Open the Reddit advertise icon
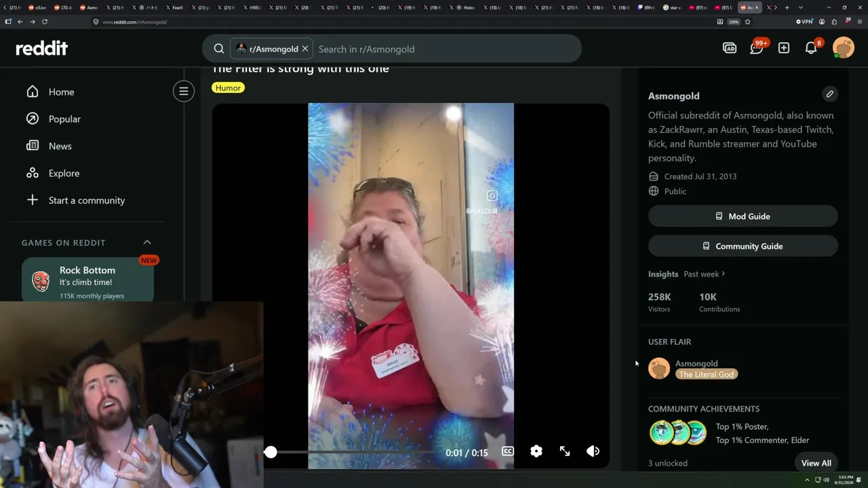868x488 pixels. [730, 48]
